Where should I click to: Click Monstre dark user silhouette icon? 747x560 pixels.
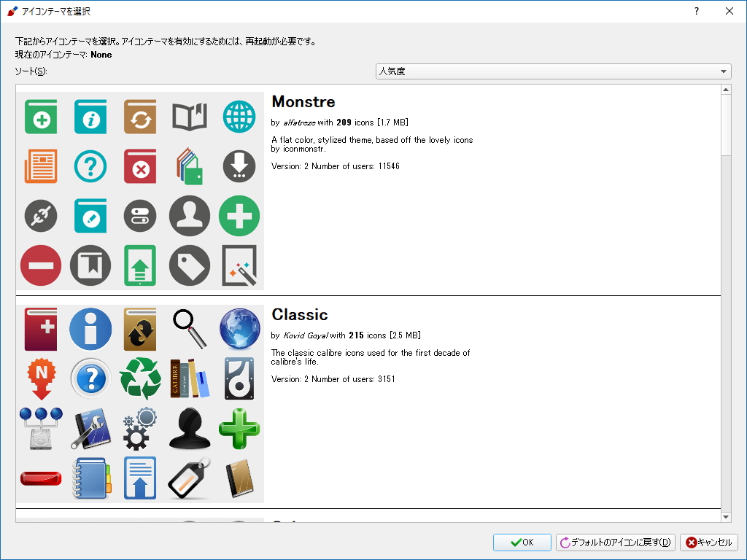click(190, 216)
